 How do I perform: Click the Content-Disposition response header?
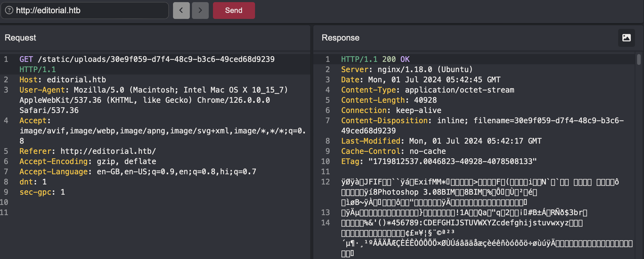click(x=384, y=120)
